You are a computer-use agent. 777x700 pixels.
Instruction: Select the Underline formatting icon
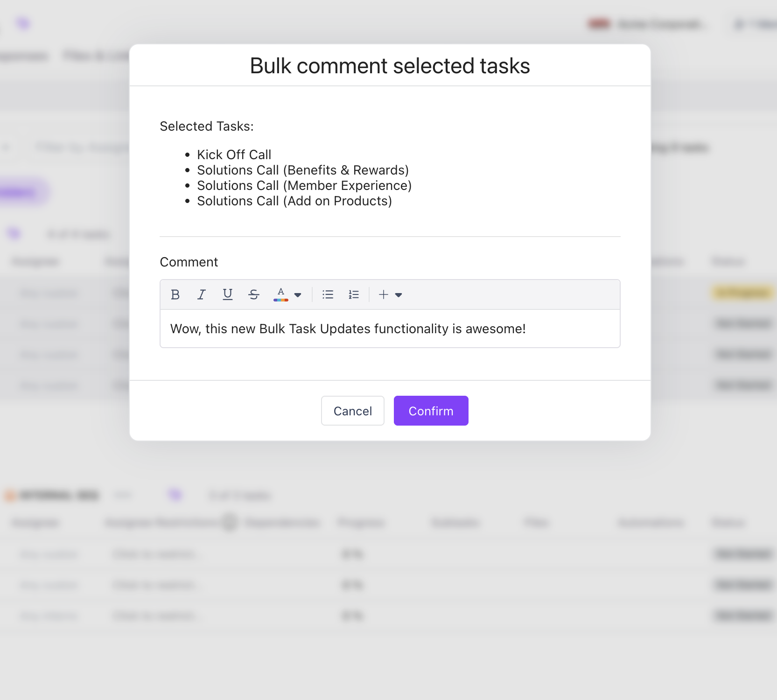(x=227, y=294)
